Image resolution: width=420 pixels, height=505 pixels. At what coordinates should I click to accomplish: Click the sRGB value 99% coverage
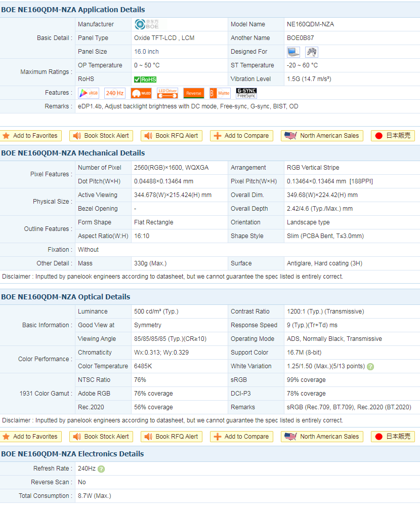(306, 380)
